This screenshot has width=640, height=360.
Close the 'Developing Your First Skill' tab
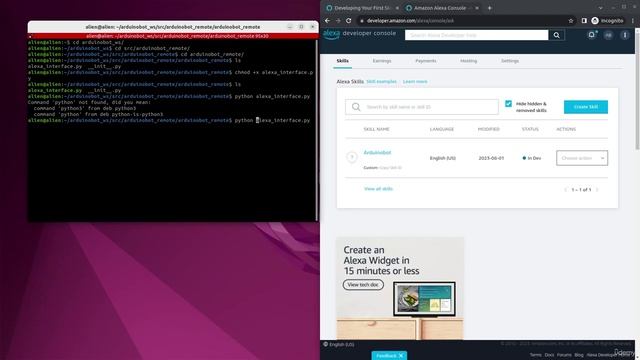397,8
